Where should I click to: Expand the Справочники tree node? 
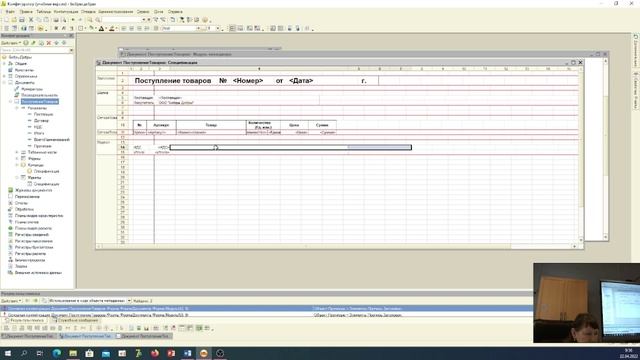click(4, 76)
